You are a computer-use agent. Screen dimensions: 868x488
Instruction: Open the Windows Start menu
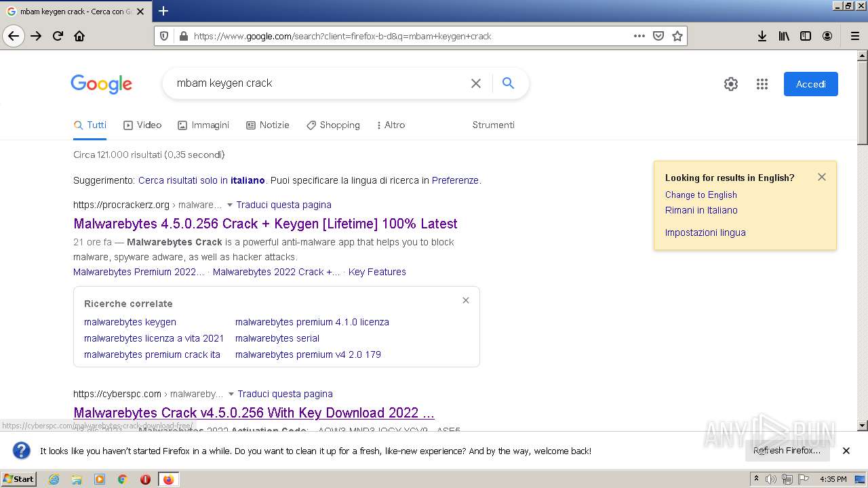pyautogui.click(x=19, y=479)
